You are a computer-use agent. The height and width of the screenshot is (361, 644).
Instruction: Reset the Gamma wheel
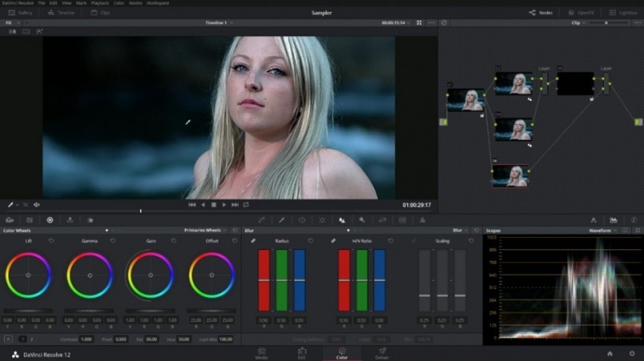(113, 241)
